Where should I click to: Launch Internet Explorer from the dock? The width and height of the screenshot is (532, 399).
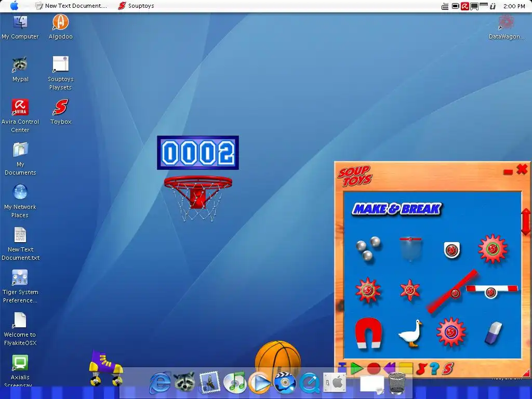pos(160,383)
